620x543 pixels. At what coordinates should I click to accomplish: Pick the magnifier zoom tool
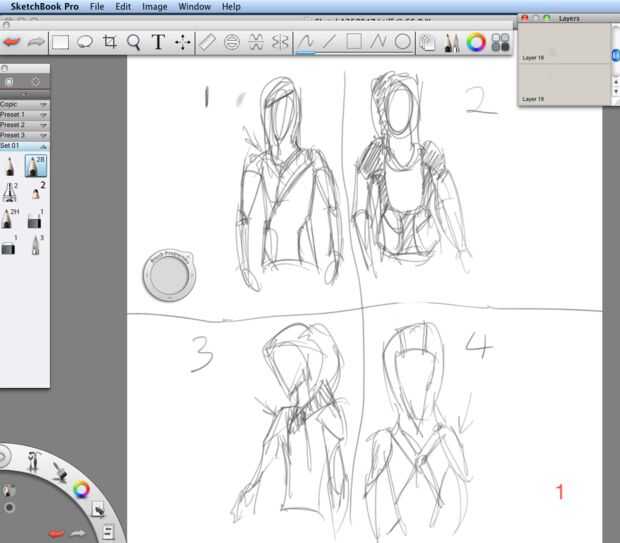tap(134, 42)
